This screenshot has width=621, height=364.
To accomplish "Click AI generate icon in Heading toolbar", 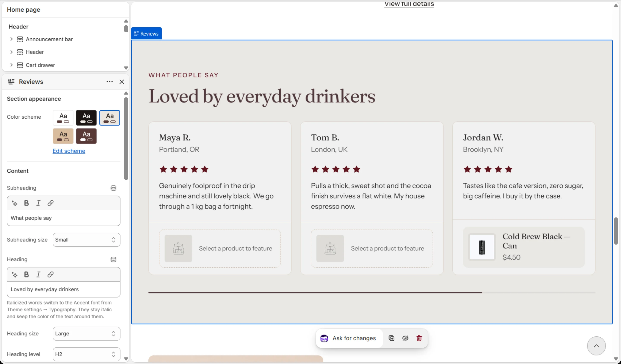I will click(14, 275).
